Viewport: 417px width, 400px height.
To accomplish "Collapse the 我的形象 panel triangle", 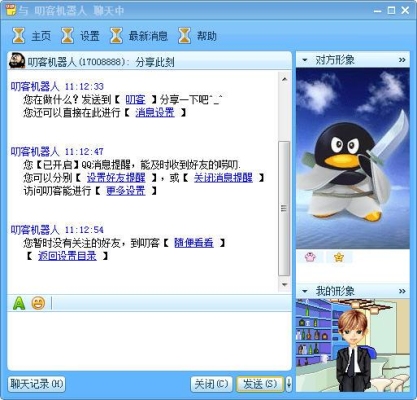I will pyautogui.click(x=304, y=291).
